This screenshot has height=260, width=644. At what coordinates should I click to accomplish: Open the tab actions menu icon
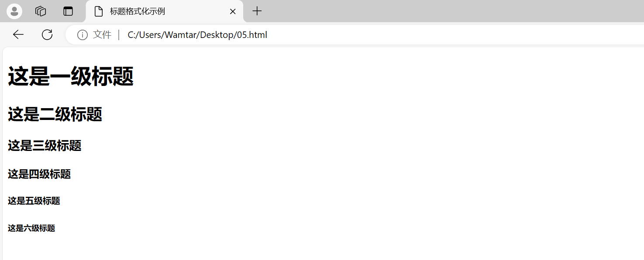[68, 11]
